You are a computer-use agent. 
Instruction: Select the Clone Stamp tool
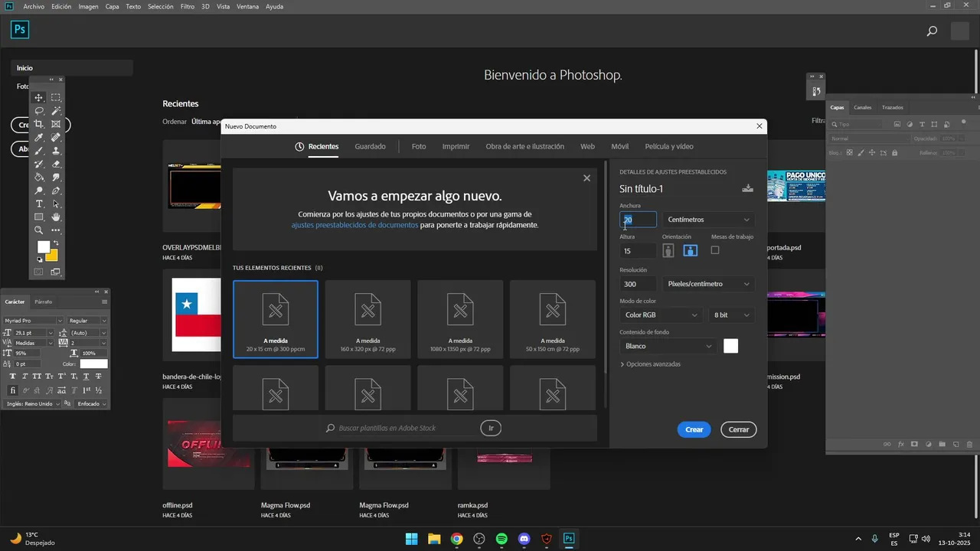pyautogui.click(x=56, y=151)
